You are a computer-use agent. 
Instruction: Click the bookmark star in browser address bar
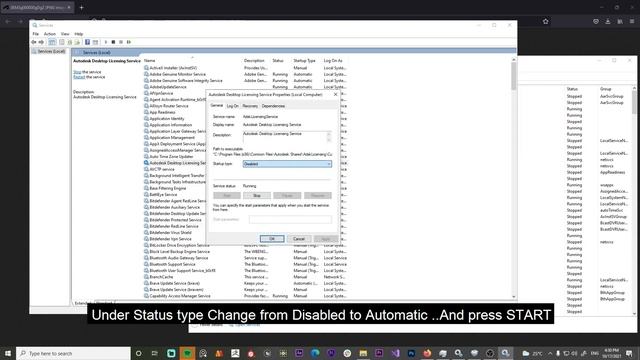pos(546,22)
